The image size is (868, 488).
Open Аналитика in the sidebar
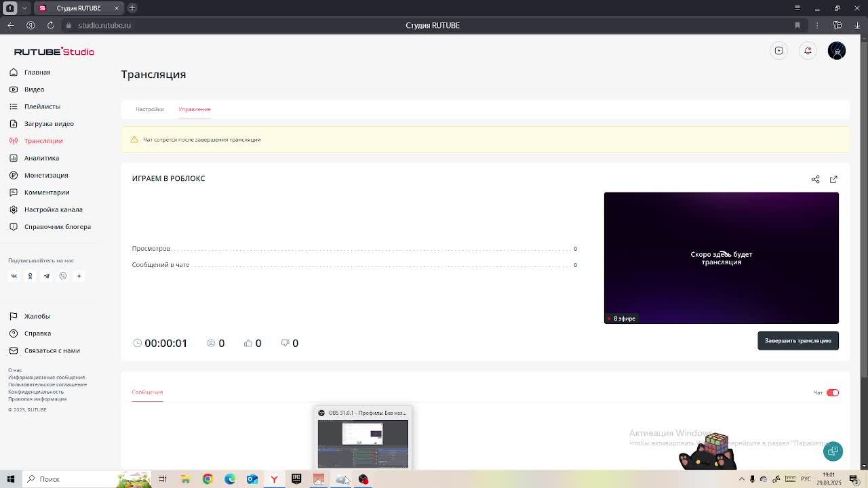pos(34,158)
